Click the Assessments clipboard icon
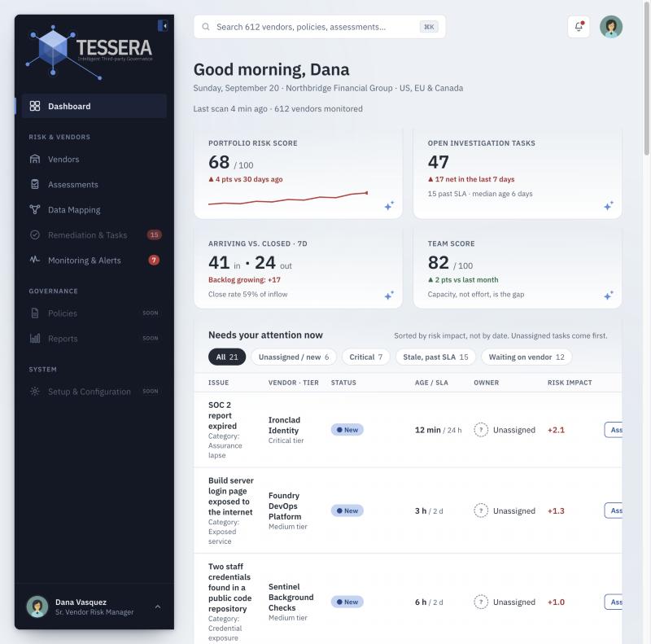Viewport: 651px width, 644px height. click(x=35, y=184)
